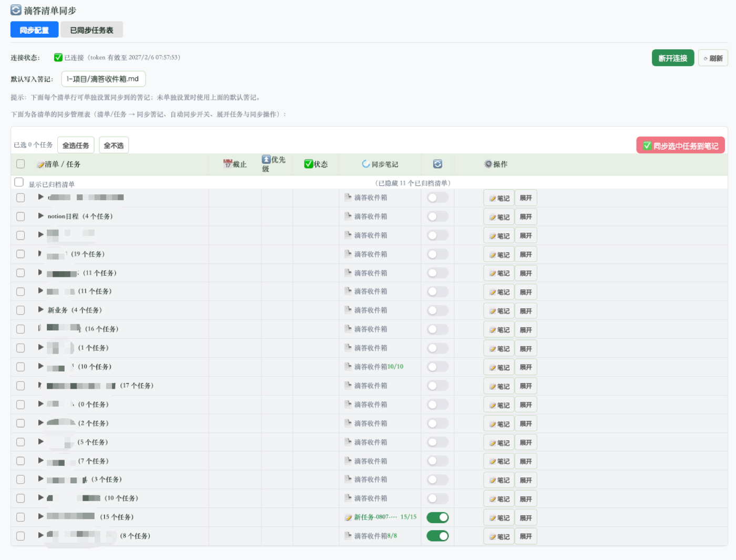736x560 pixels.
Task: Click the priority icon in the 优先级 header
Action: 266,159
